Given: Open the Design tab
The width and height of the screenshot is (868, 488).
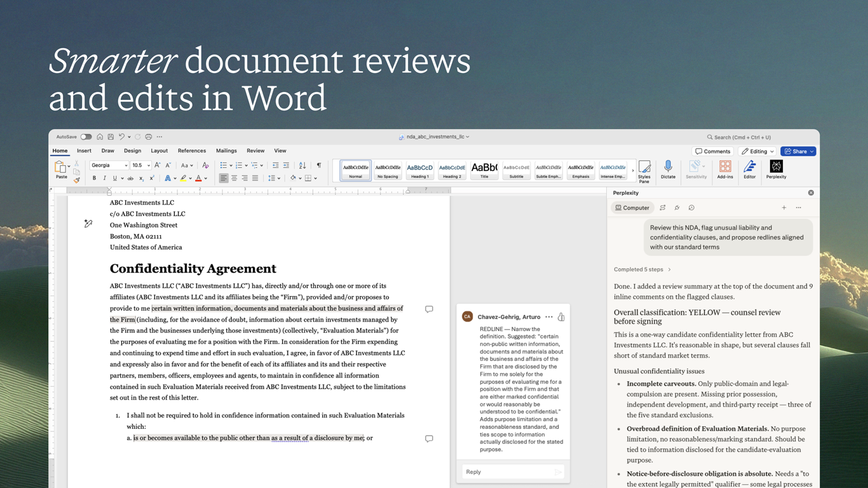Looking at the screenshot, I should pos(132,151).
